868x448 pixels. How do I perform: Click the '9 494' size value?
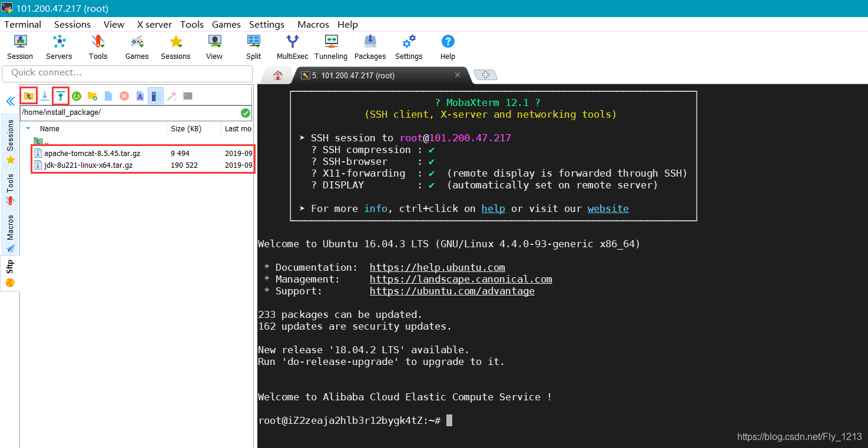tap(180, 153)
